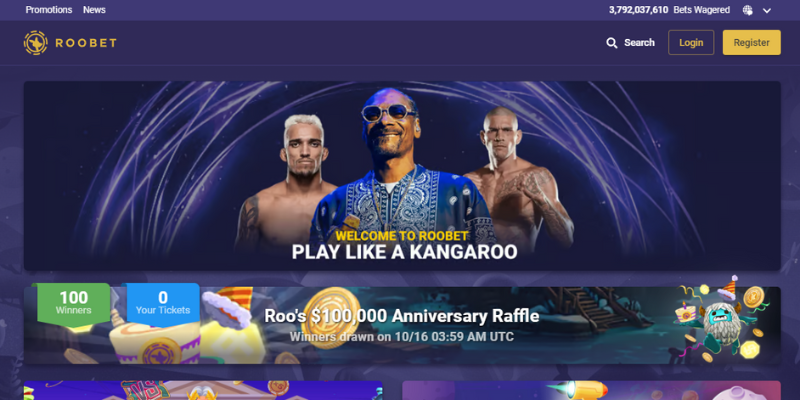Open the bottom-left game promo card
The width and height of the screenshot is (800, 400).
pyautogui.click(x=203, y=390)
